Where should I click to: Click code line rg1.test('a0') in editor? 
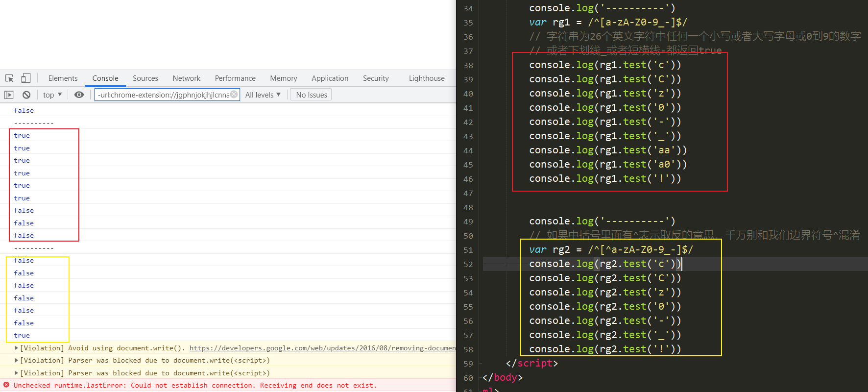608,165
